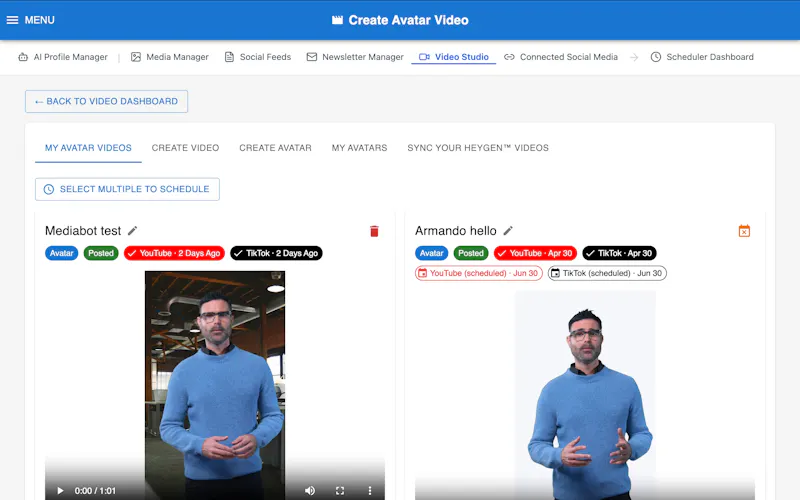
Task: Switch to Create Video tab
Action: point(185,148)
